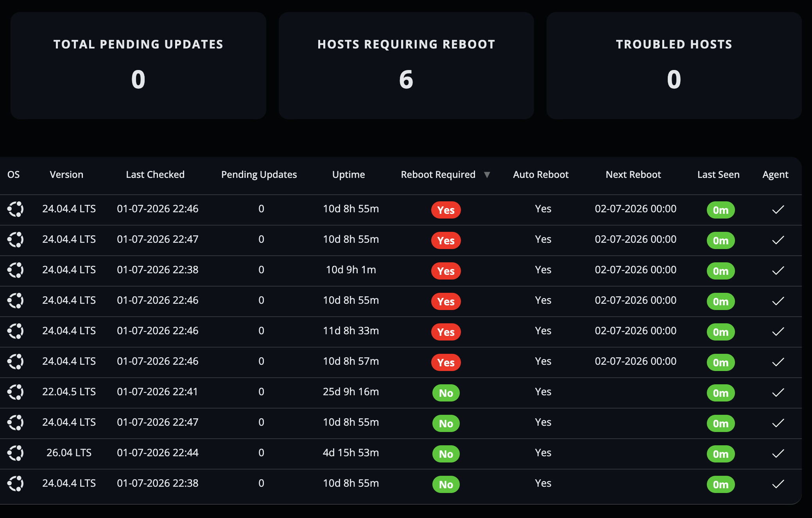Click the agent checkmark in the 10d 9h 1m row
Viewport: 812px width, 518px height.
(x=778, y=271)
